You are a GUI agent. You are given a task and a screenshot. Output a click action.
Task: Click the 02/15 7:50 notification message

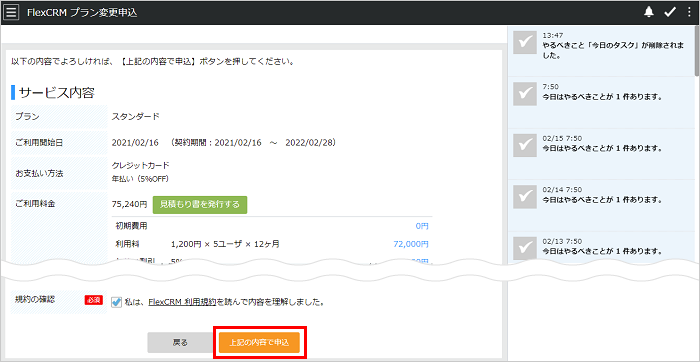[602, 148]
